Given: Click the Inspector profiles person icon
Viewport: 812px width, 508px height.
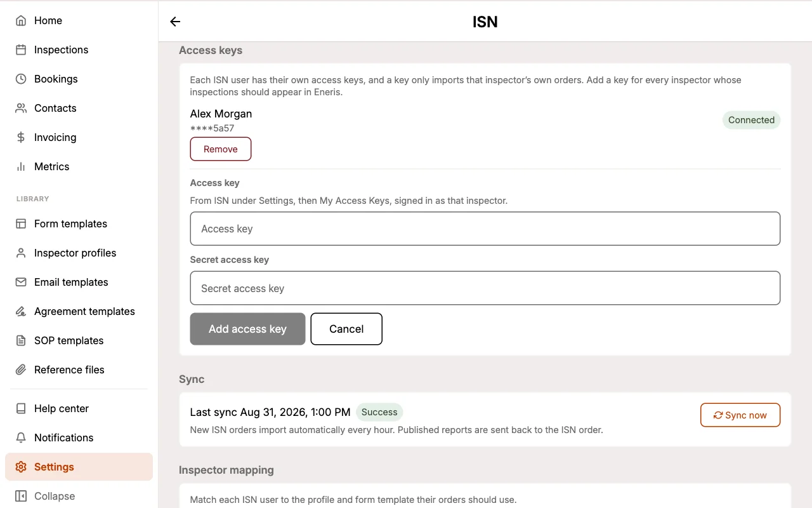Looking at the screenshot, I should tap(21, 253).
